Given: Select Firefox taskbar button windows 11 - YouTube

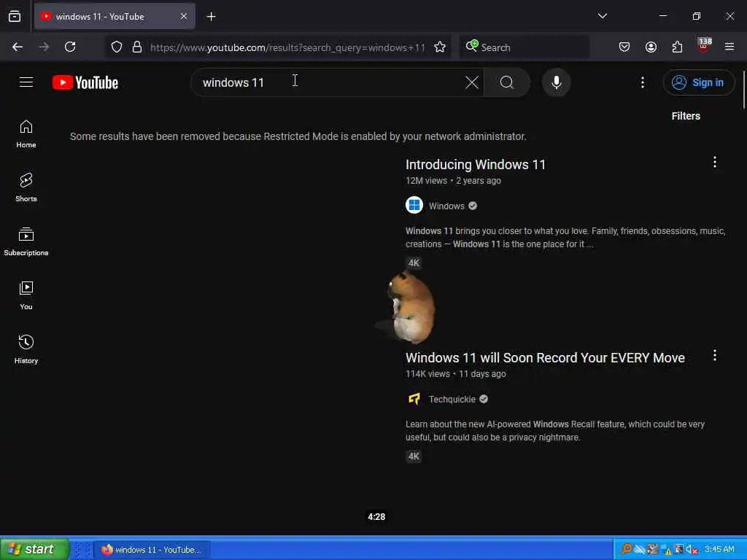Looking at the screenshot, I should tap(152, 550).
